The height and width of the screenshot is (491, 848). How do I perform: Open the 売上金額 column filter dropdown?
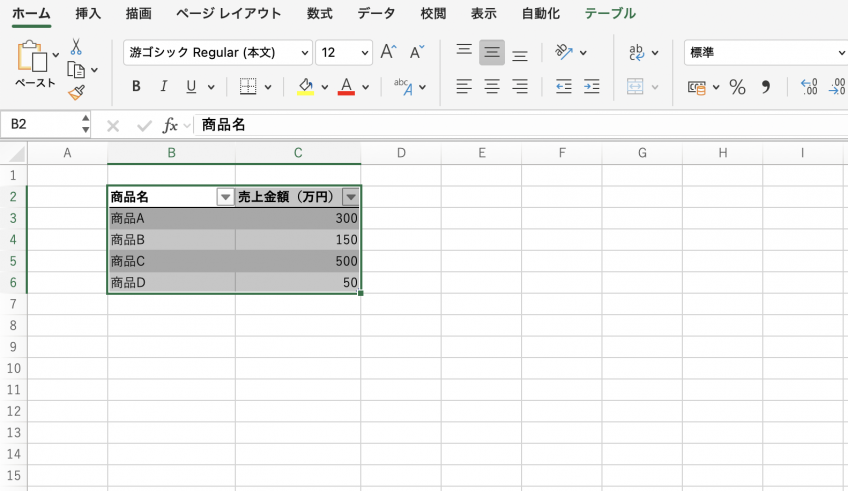click(x=350, y=197)
